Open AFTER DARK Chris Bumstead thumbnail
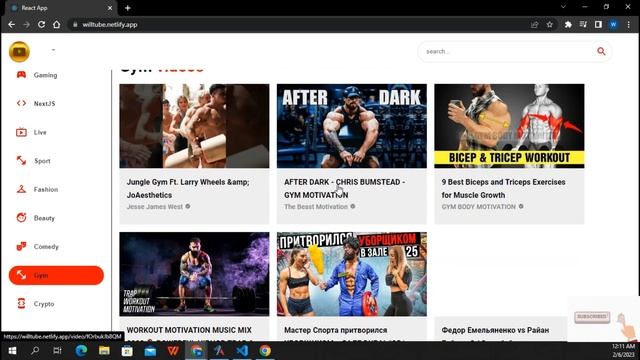The image size is (640, 360). pos(352,126)
